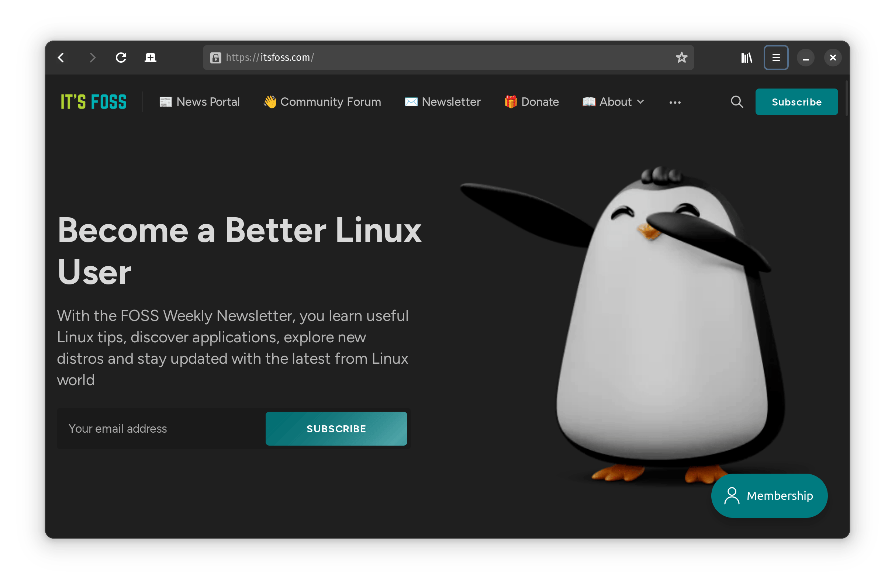Expand the About dropdown menu

(613, 102)
